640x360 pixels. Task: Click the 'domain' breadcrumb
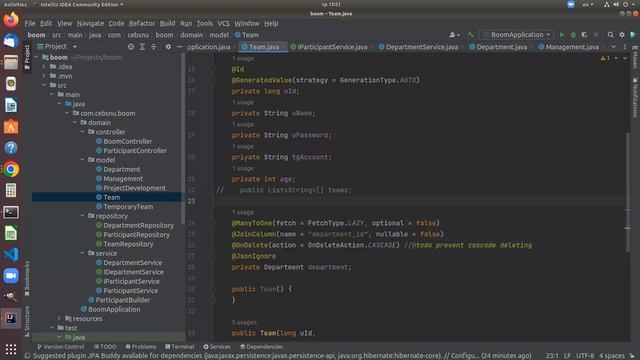pyautogui.click(x=191, y=35)
